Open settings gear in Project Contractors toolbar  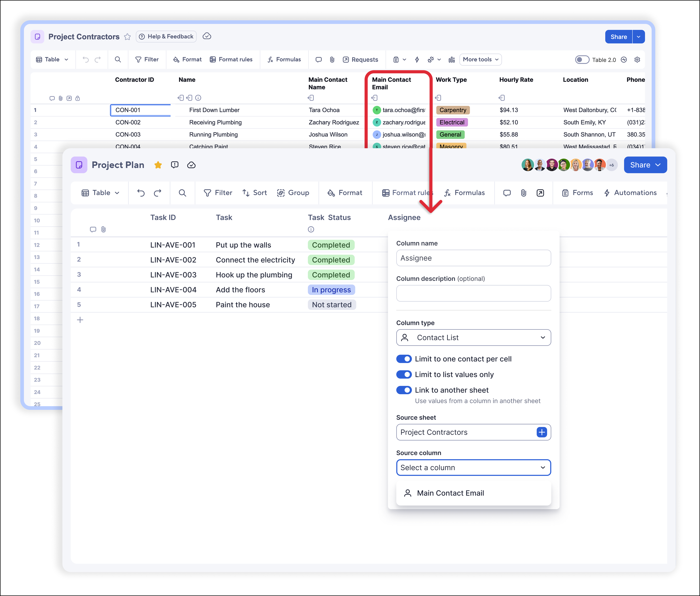[x=637, y=59]
